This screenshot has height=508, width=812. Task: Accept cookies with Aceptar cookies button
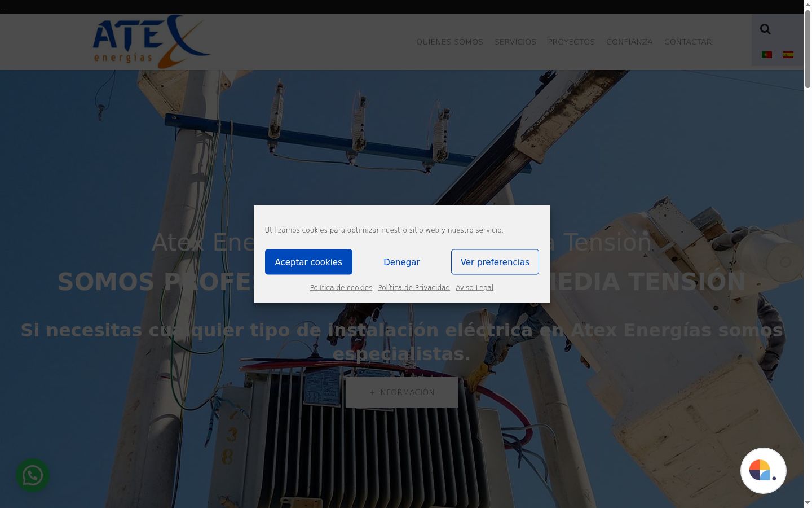(x=308, y=262)
